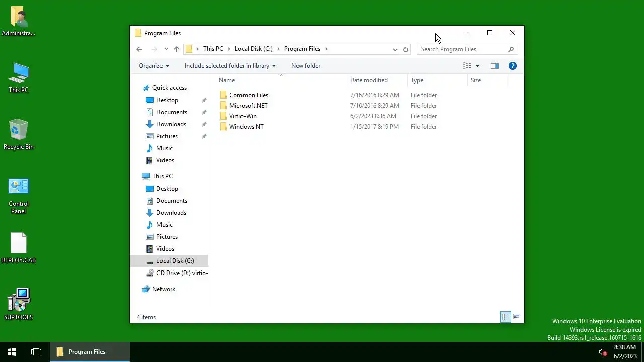Open the Administrator desktop folder
The height and width of the screenshot is (362, 644).
pyautogui.click(x=19, y=21)
